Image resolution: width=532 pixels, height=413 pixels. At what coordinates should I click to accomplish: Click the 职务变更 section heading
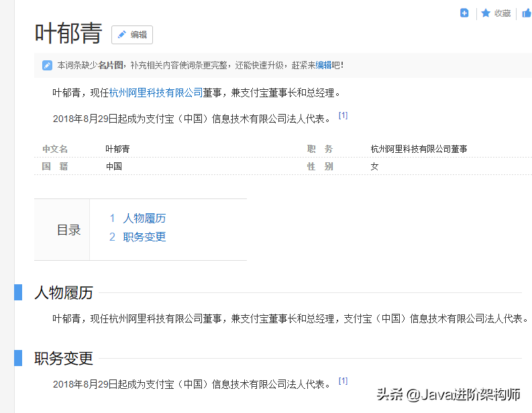[64, 358]
